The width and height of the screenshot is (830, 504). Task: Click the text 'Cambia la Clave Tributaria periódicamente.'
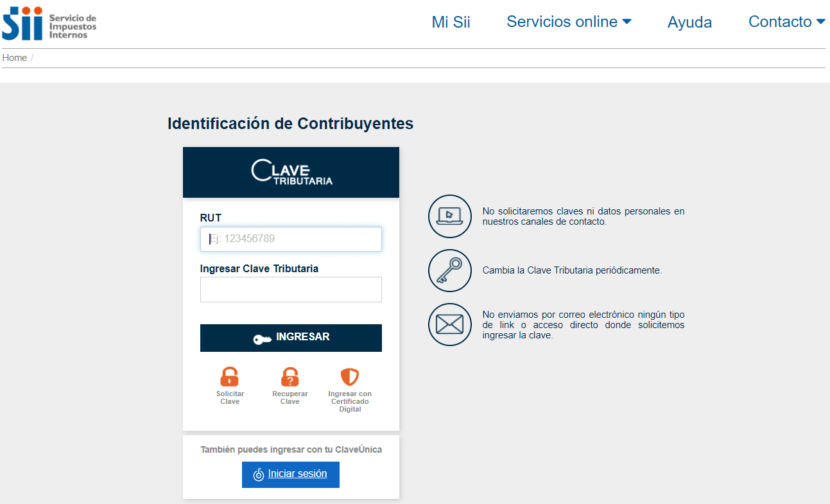tap(572, 270)
